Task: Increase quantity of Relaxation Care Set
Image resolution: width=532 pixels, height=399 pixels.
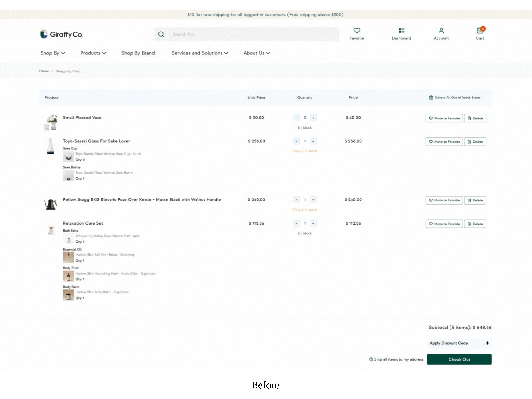Action: [313, 223]
